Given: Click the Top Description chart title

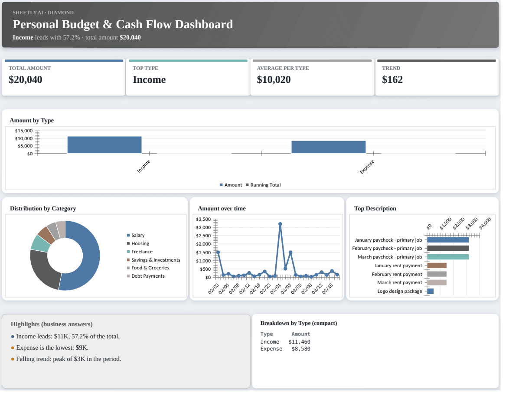Looking at the screenshot, I should (x=375, y=208).
